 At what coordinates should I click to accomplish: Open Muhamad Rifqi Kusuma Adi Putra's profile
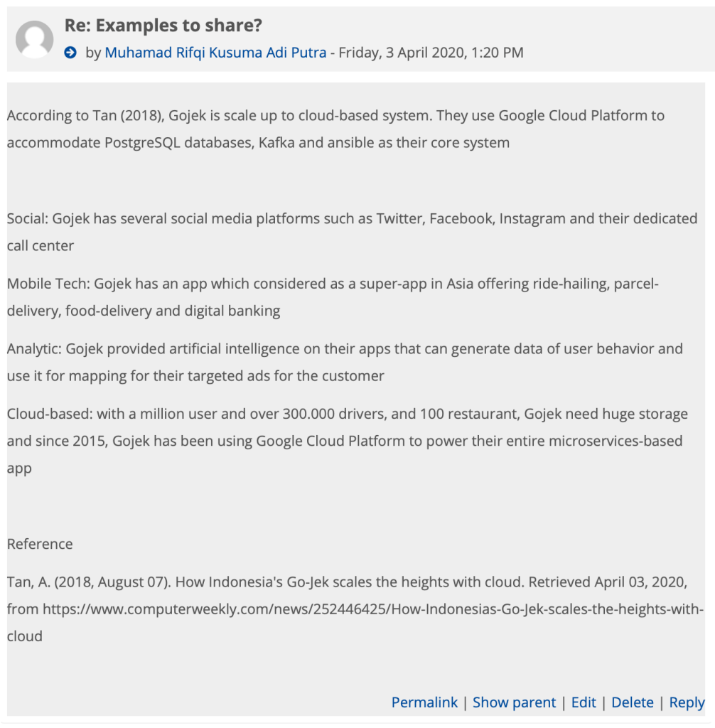215,53
